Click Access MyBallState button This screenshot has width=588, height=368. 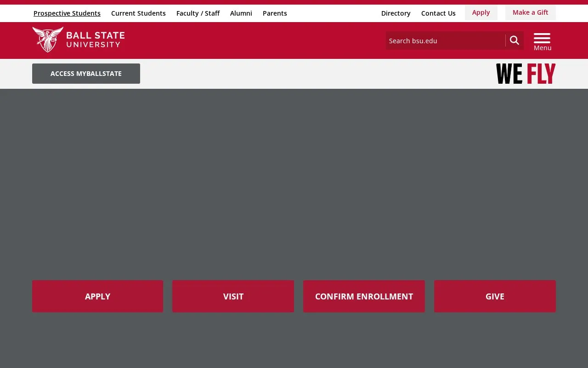point(86,74)
